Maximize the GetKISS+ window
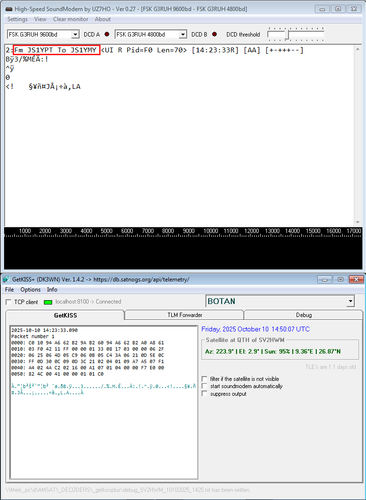Viewport: 366px width, 500px height. point(340,279)
